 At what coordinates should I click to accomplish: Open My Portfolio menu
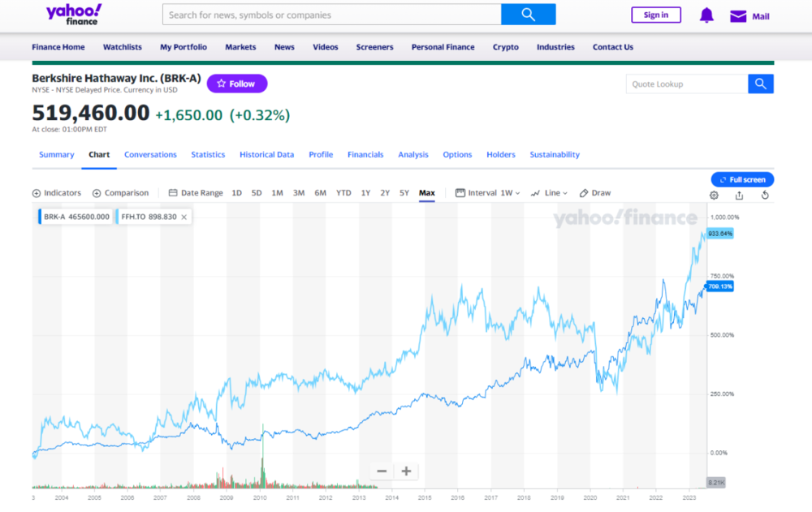click(184, 46)
